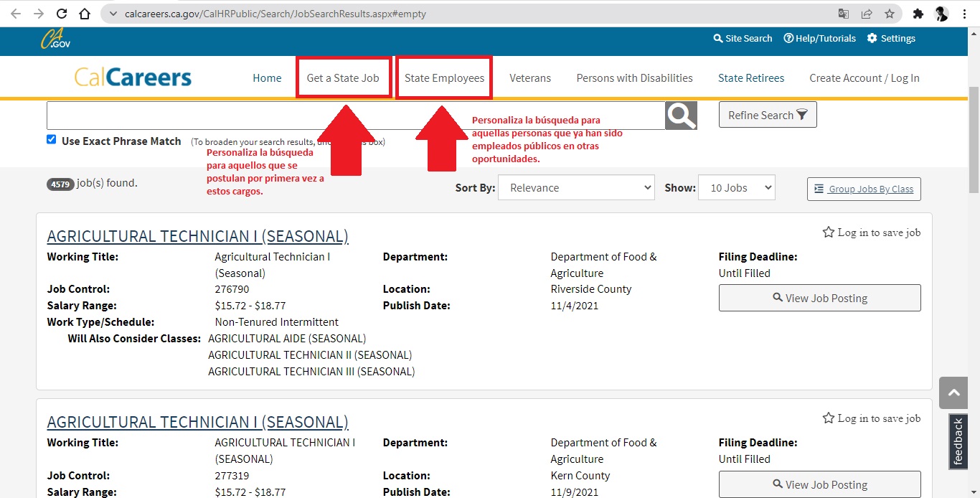The height and width of the screenshot is (498, 980).
Task: Open Chrome three-dot menu
Action: click(x=965, y=14)
